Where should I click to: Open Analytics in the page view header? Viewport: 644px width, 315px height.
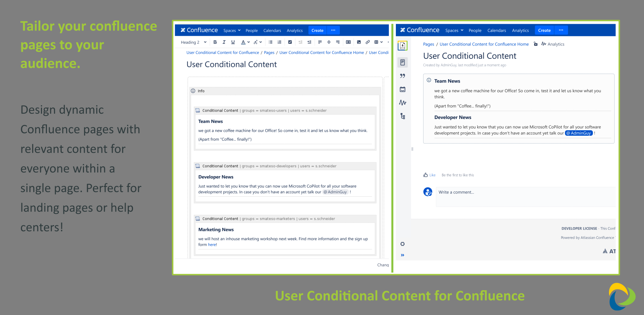[x=520, y=30]
